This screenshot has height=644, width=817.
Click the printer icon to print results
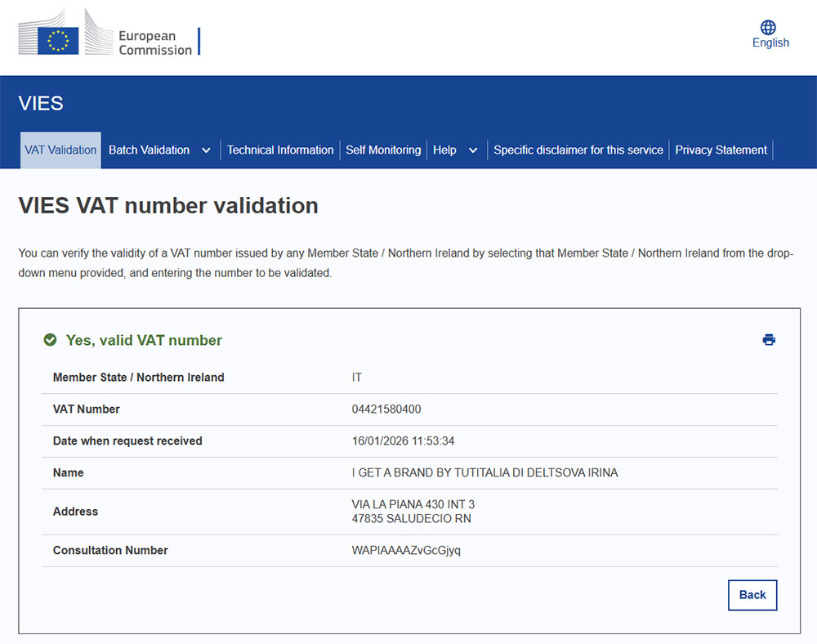pos(769,339)
